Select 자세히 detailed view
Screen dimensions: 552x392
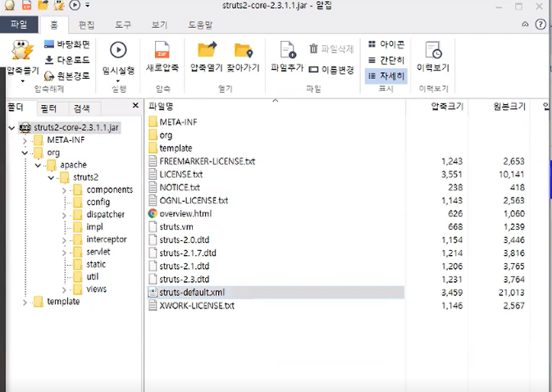(x=386, y=76)
